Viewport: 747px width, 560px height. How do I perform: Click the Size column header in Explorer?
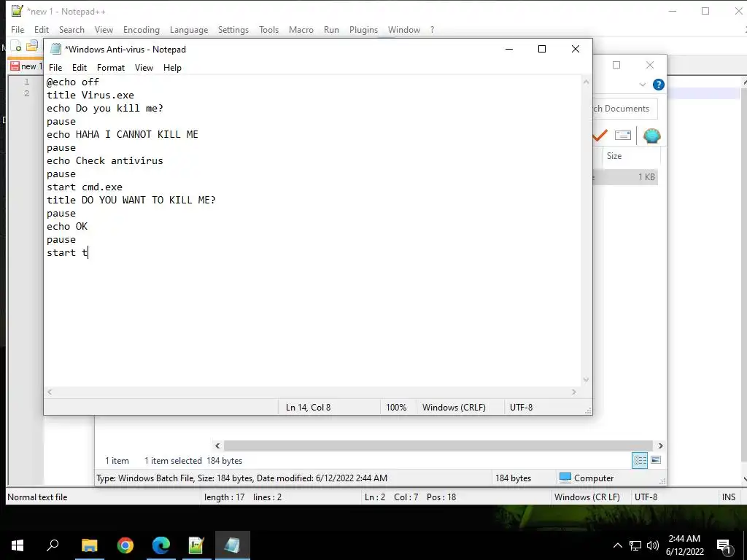pyautogui.click(x=631, y=156)
